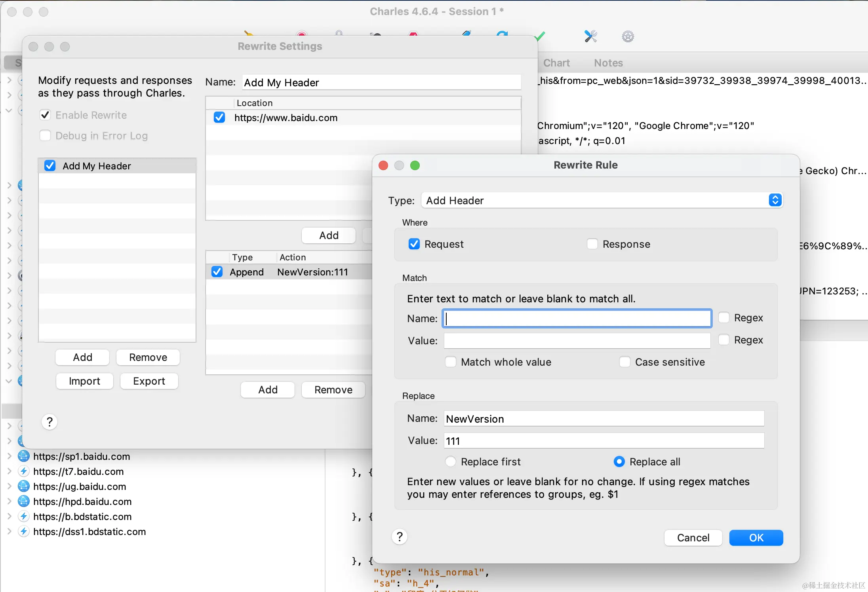The width and height of the screenshot is (868, 592).
Task: Toggle the Match whole value checkbox
Action: point(451,362)
